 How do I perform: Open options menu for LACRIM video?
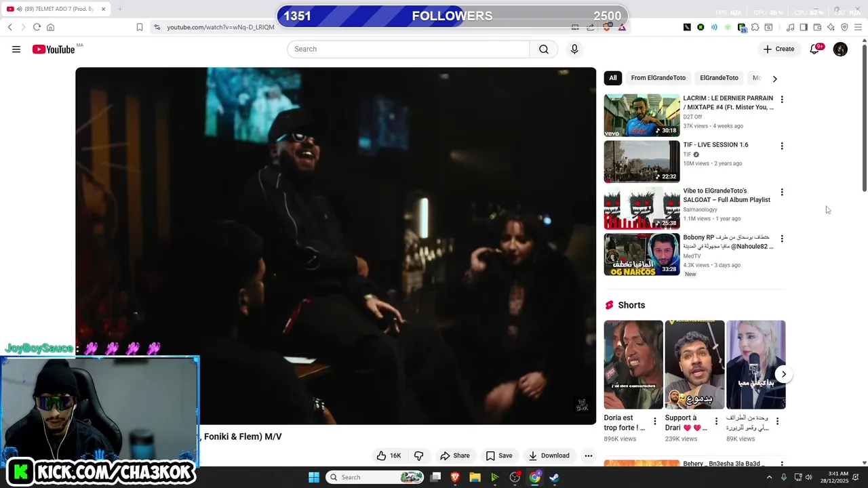pos(782,99)
